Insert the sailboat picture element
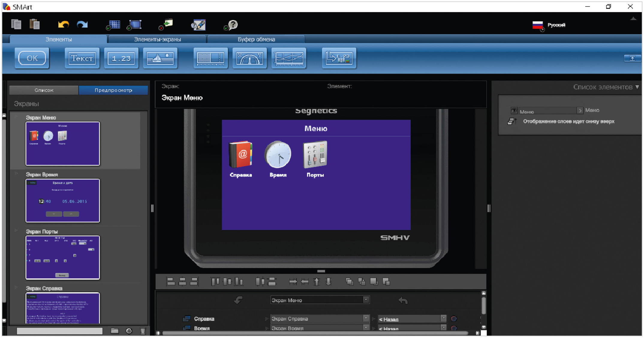Image resolution: width=644 pixels, height=338 pixels. [x=160, y=58]
